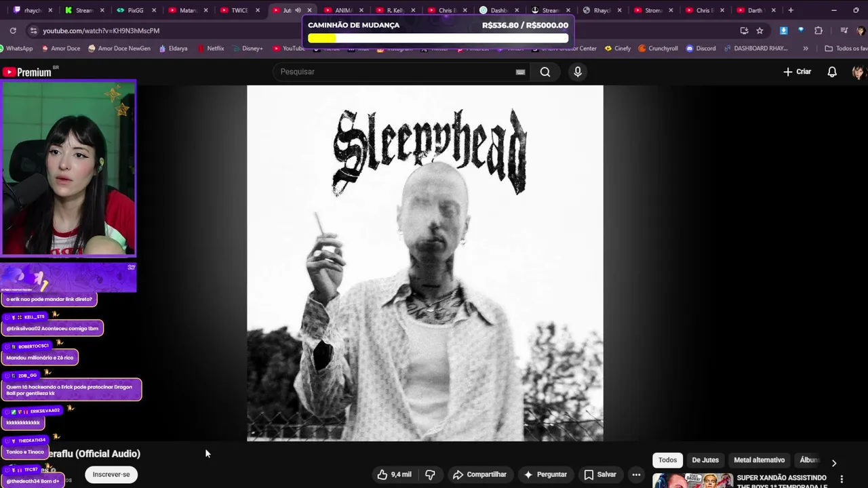This screenshot has height=488, width=868.
Task: Open a new browser tab
Action: pos(791,10)
